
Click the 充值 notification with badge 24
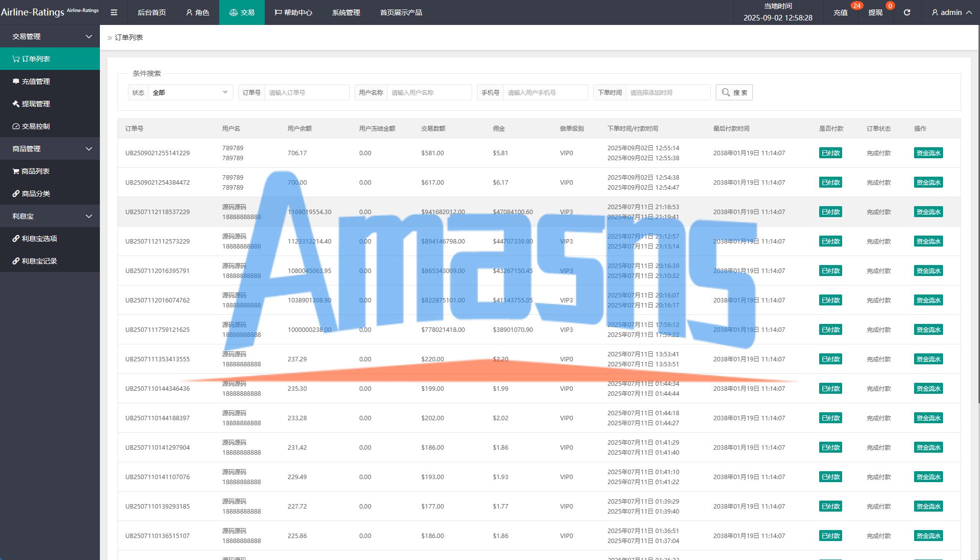(841, 12)
